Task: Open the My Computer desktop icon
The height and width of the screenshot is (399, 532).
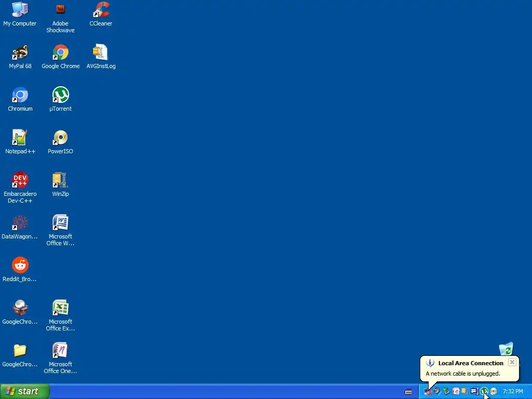Action: [20, 14]
